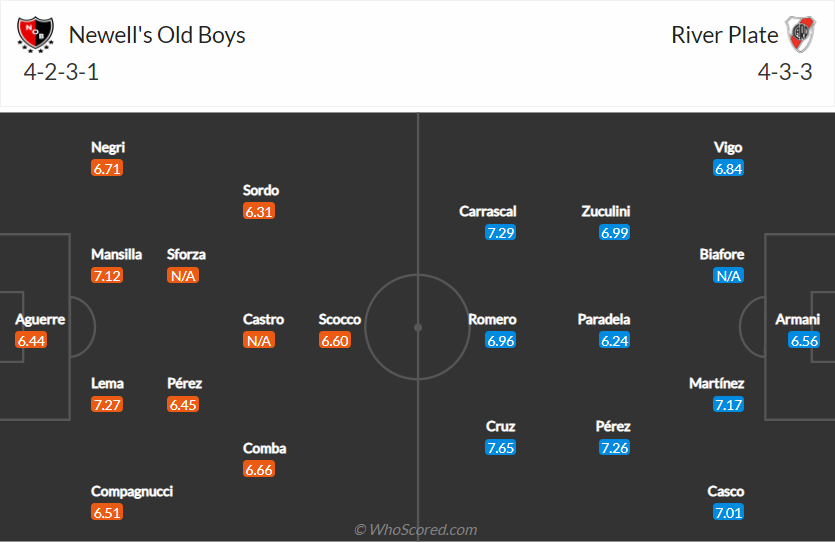Screen dimensions: 835x542
Task: Click Vigo's 6.84 rating badge
Action: (728, 169)
